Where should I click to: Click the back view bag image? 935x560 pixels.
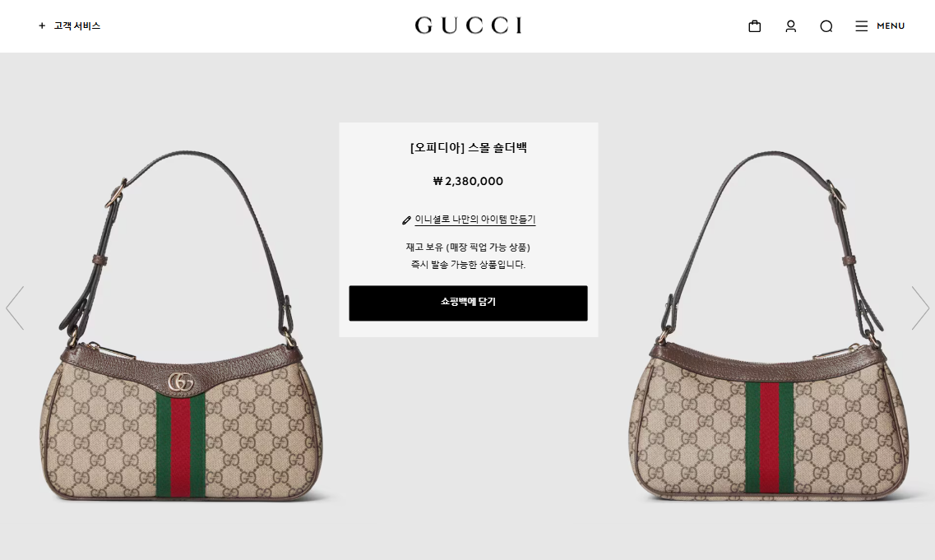coord(769,326)
